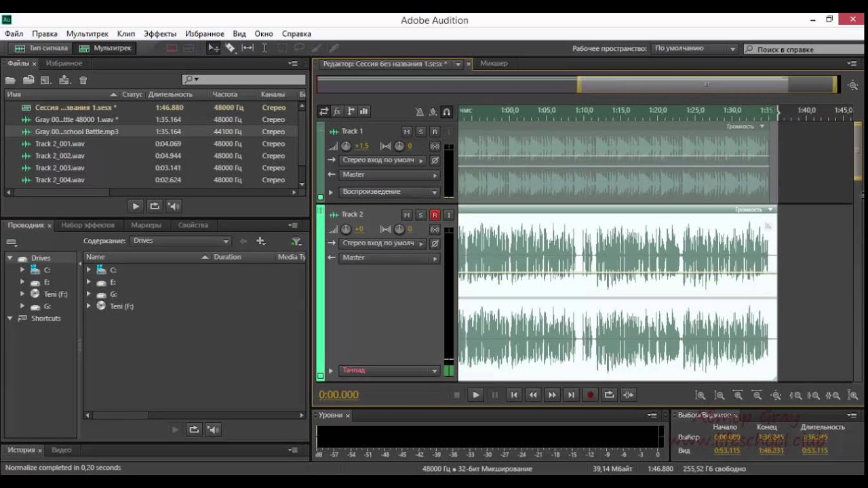Image resolution: width=868 pixels, height=488 pixels.
Task: Show the Effects (fx) track view
Action: click(337, 111)
